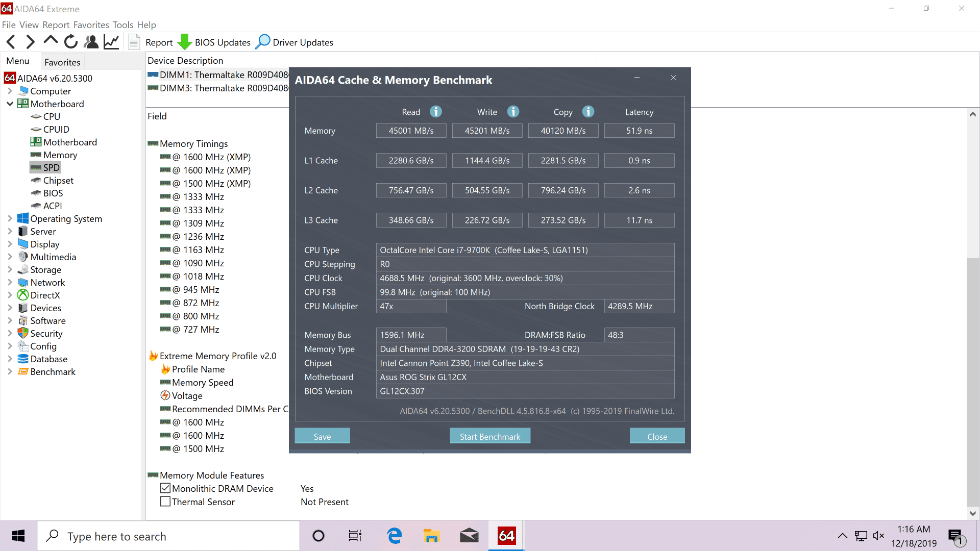Image resolution: width=980 pixels, height=551 pixels.
Task: Open the View menu
Action: point(29,25)
